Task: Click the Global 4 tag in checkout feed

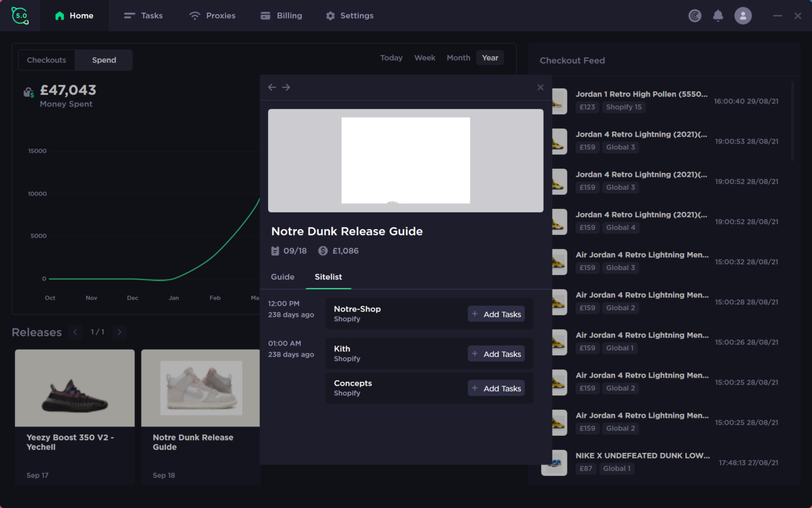Action: tap(621, 228)
